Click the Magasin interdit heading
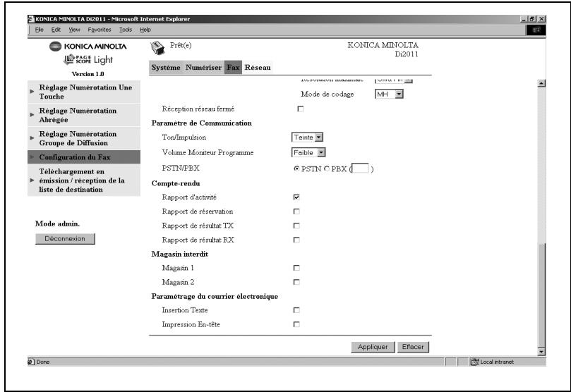This screenshot has width=571, height=392. 179,254
